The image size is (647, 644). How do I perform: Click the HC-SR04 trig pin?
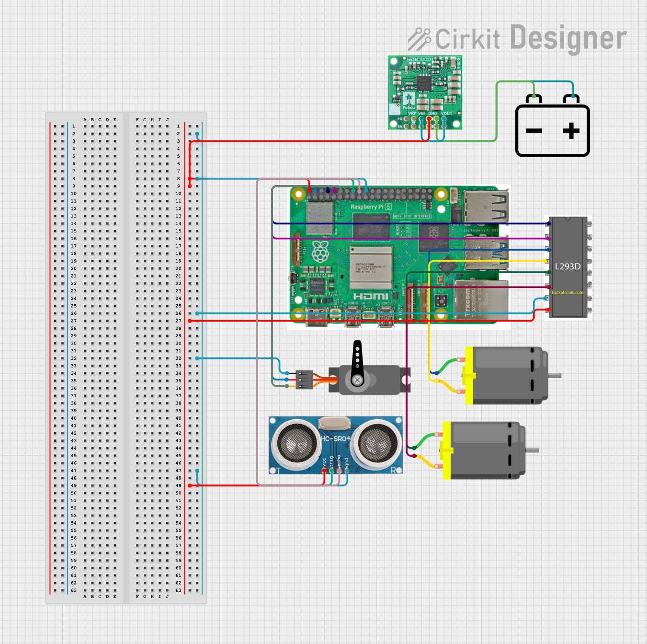(332, 471)
